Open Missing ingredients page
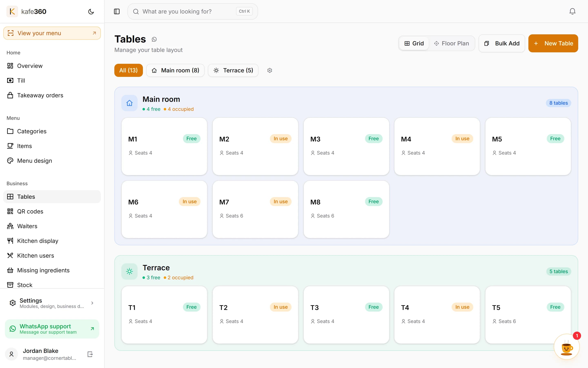 click(x=52, y=270)
